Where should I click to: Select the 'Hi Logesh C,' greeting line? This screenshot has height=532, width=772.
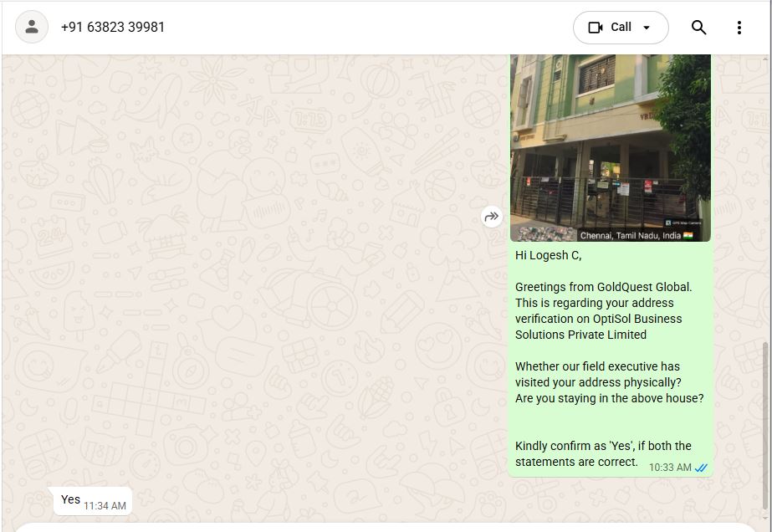click(548, 255)
